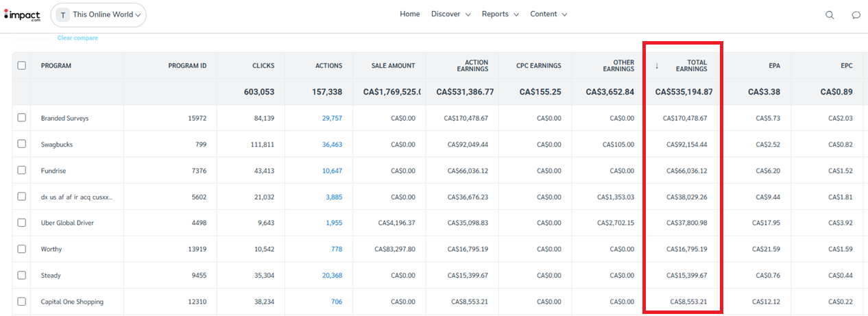Check the Worthy row checkbox
The image size is (868, 316).
click(x=22, y=249)
